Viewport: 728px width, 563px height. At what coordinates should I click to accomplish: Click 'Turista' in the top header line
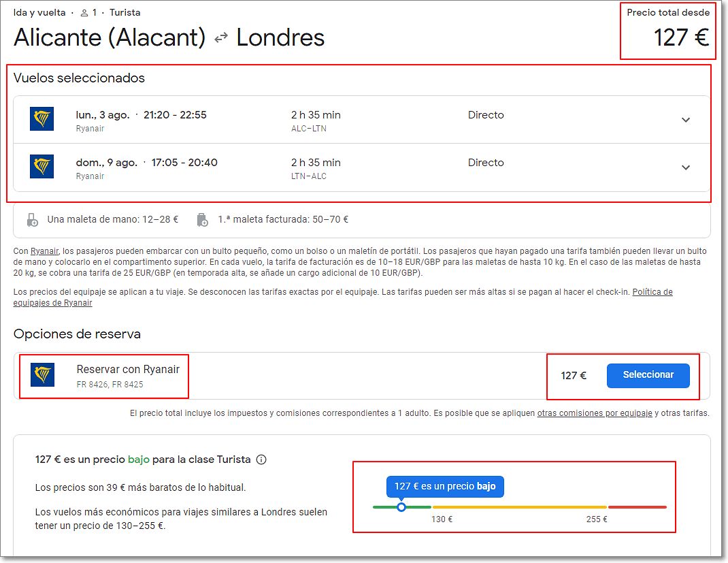tap(125, 12)
